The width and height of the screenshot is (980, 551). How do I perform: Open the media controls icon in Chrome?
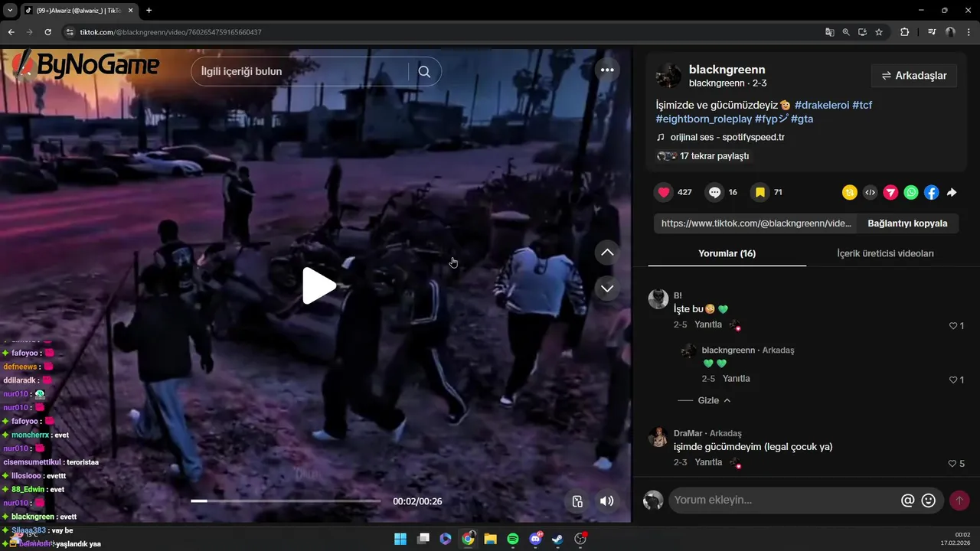coord(932,32)
